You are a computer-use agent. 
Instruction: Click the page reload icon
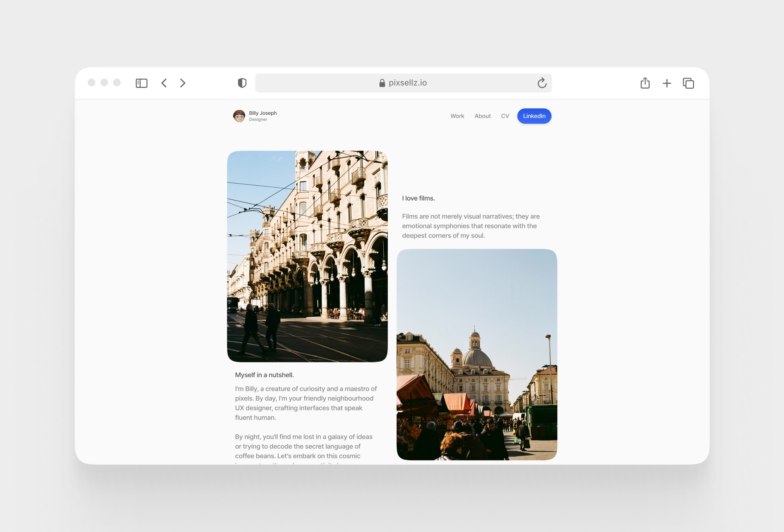542,83
